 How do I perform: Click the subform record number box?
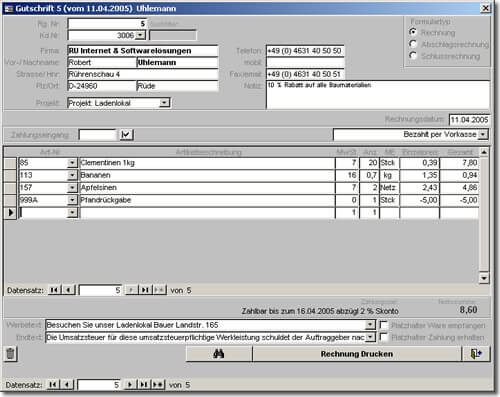coord(100,290)
